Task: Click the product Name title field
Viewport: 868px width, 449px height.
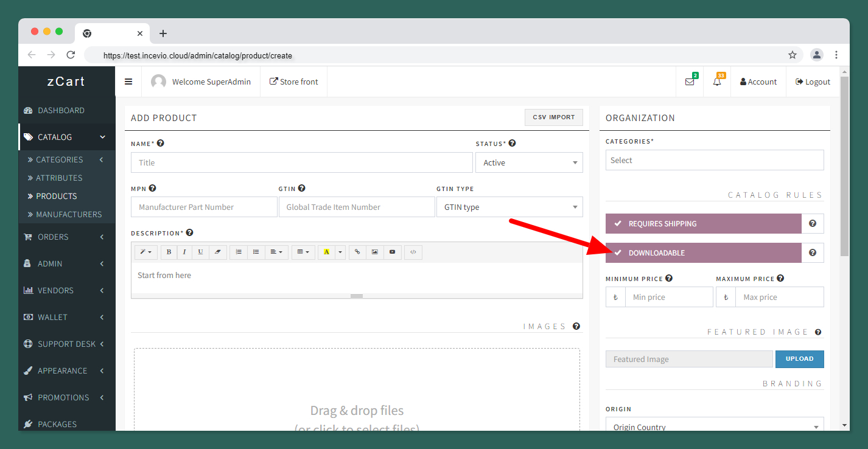Action: [x=301, y=162]
